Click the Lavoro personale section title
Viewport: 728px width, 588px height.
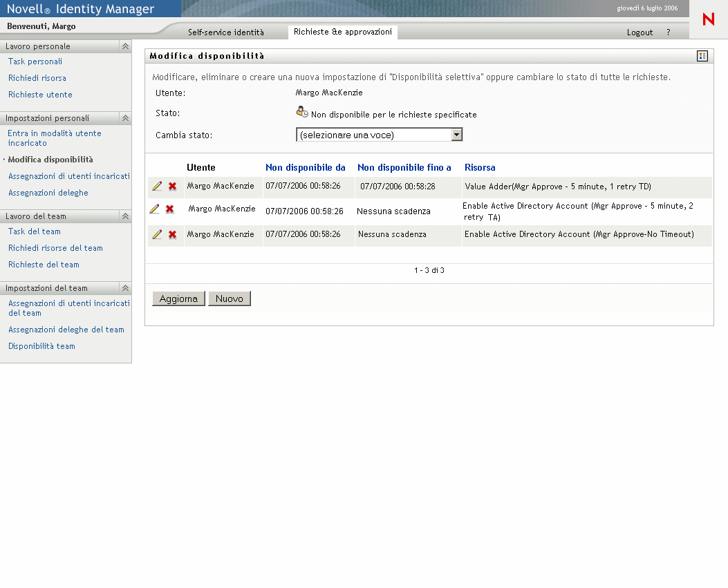point(37,46)
